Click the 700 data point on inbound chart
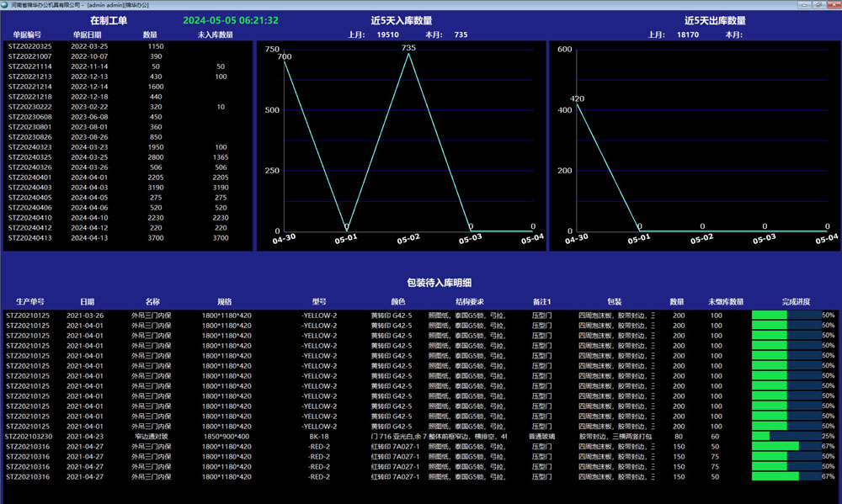 pyautogui.click(x=284, y=61)
